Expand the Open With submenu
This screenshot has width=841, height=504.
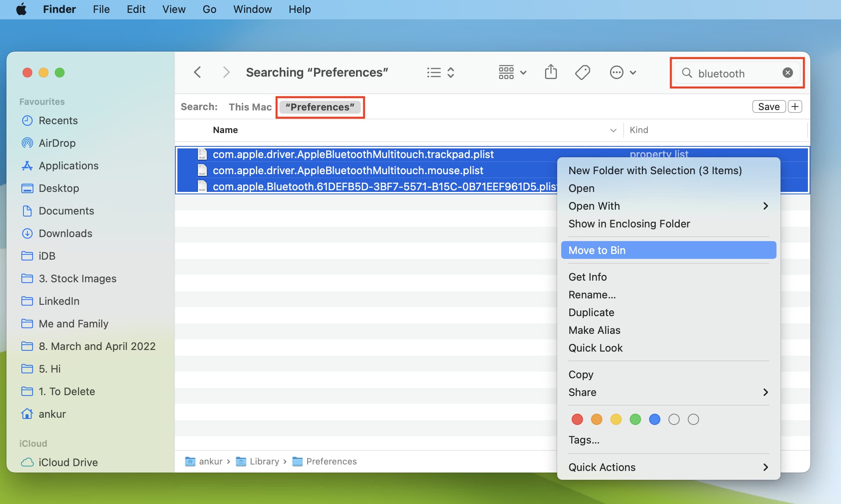click(x=668, y=206)
